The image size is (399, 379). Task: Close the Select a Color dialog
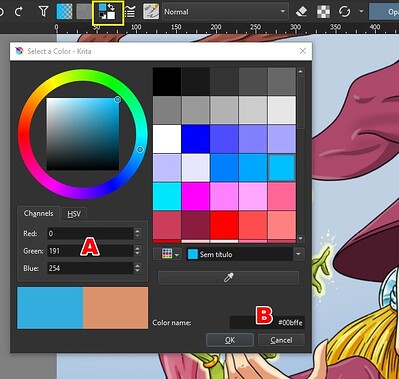[303, 51]
